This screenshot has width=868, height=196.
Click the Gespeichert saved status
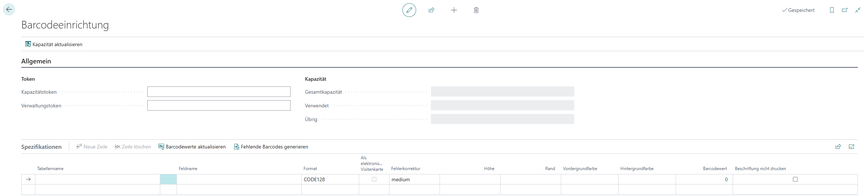pyautogui.click(x=798, y=10)
